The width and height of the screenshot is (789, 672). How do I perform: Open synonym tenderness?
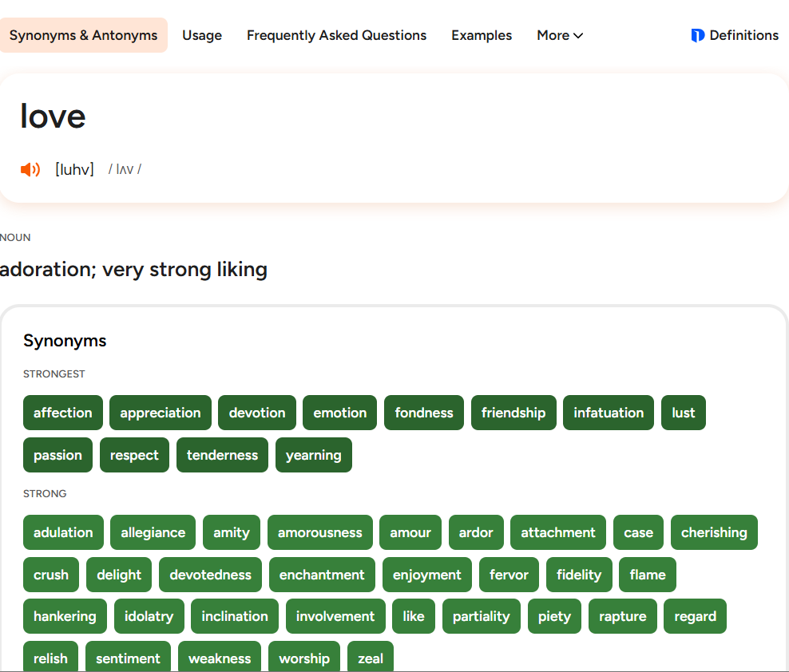point(223,455)
